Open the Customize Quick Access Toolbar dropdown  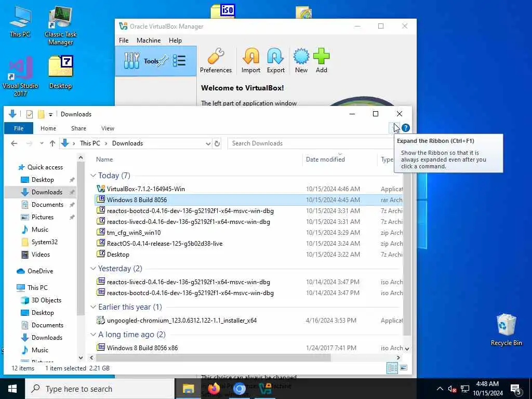coord(50,114)
